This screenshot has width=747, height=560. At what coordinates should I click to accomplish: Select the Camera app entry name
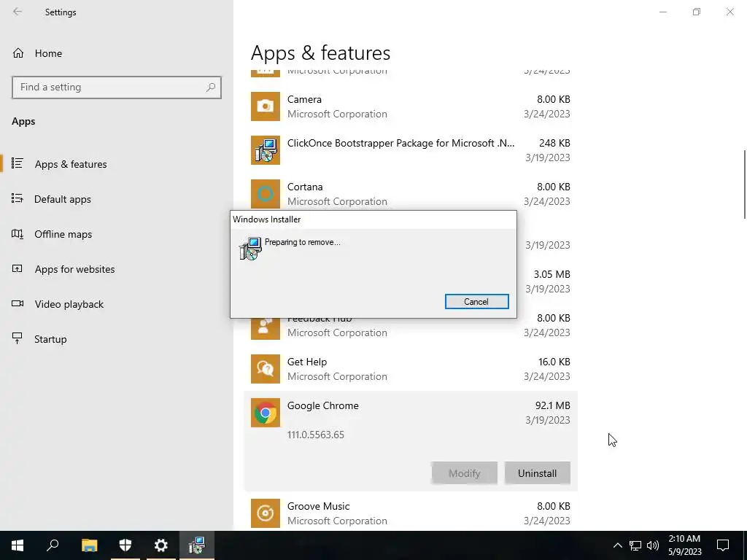pos(304,99)
